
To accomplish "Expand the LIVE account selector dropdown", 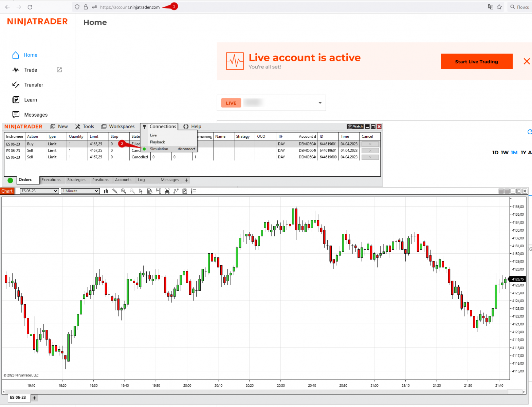I will [x=271, y=103].
